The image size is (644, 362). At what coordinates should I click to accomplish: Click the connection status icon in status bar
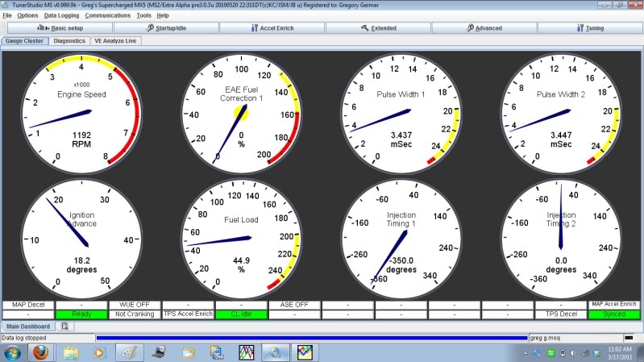(x=629, y=338)
